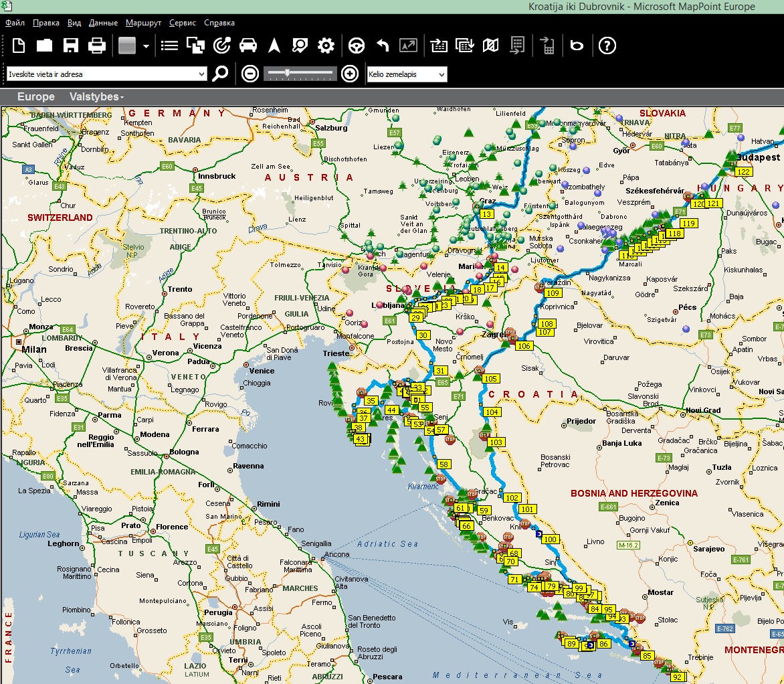Select the yellow pushpin labeled 58

click(x=444, y=464)
